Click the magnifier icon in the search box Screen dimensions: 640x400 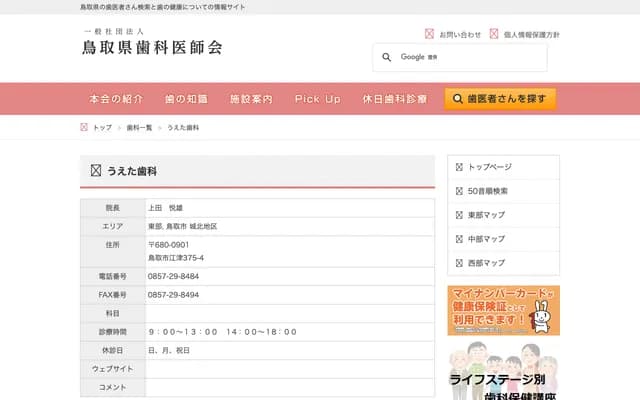coord(386,57)
